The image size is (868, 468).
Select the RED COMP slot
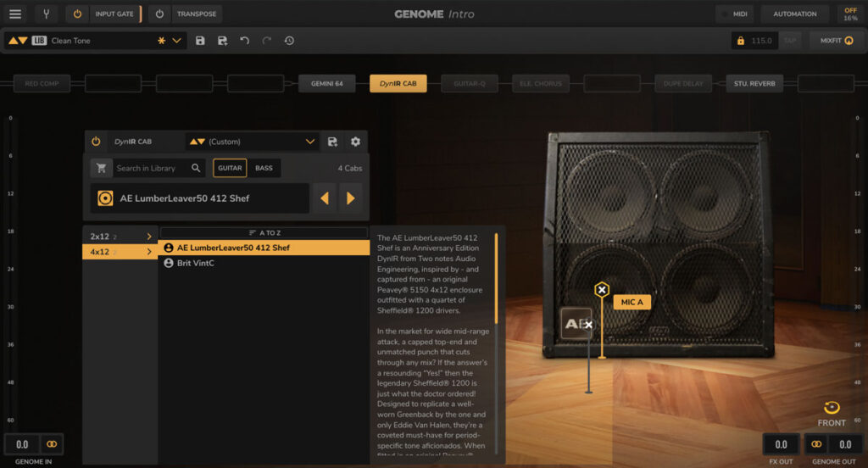click(x=42, y=84)
